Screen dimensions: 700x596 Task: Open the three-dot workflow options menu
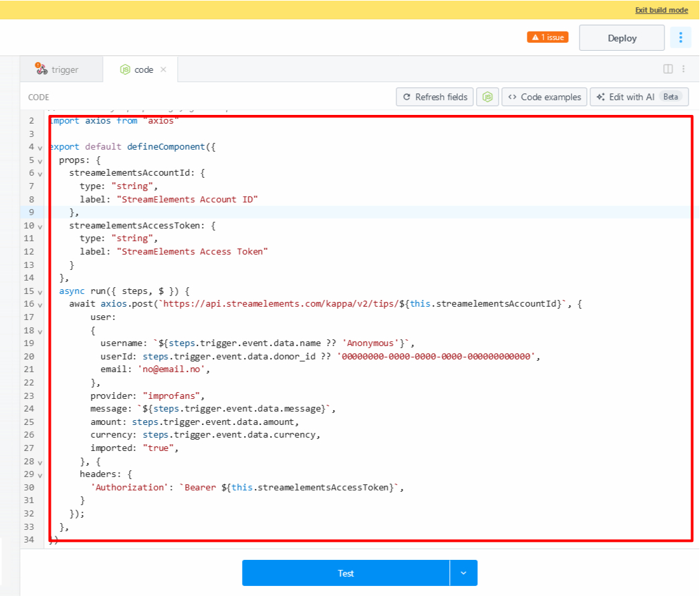coord(681,37)
